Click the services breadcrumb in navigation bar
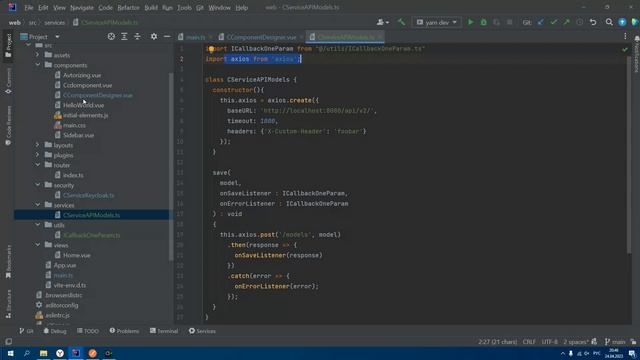The image size is (640, 360). pyautogui.click(x=55, y=23)
